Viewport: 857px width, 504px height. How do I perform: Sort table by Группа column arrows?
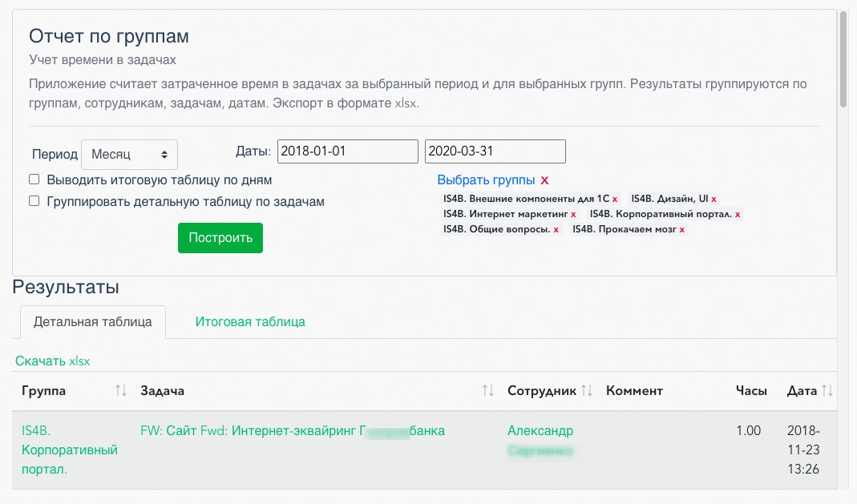click(x=121, y=391)
